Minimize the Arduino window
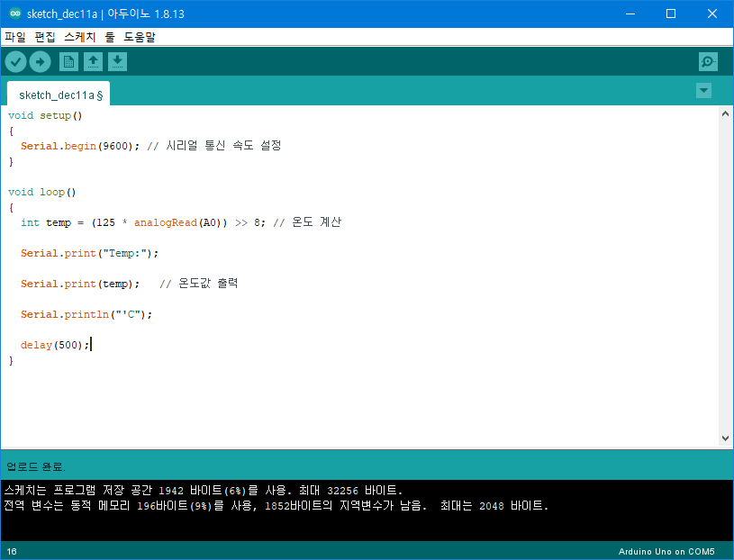734x560 pixels. 630,14
